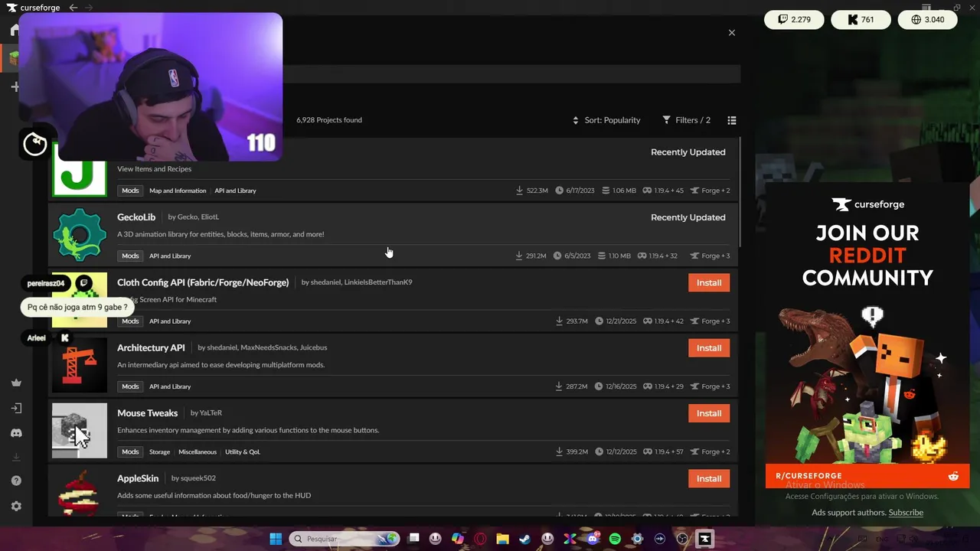Screen dimensions: 980x551
Task: Open OBS Studio from taskbar
Action: point(681,539)
